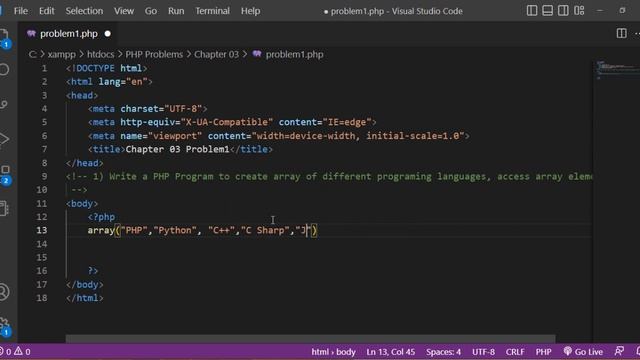Open Accounts menu icon

tap(4, 292)
